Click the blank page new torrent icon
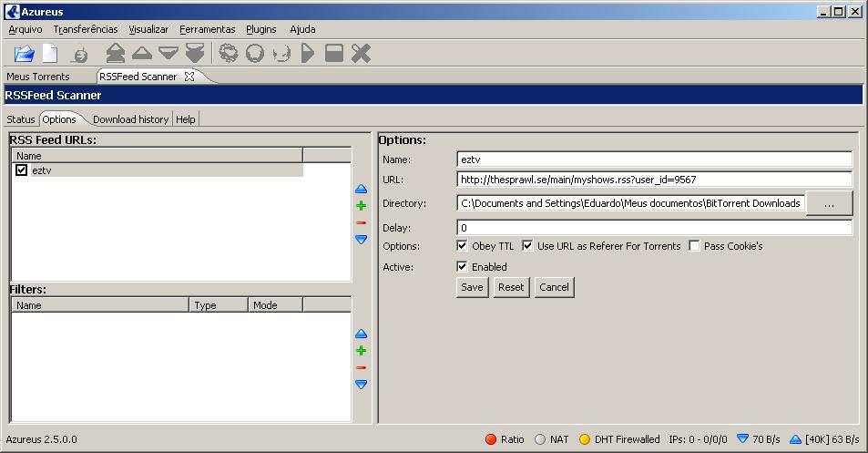Screen dimensions: 868x453 pos(50,54)
